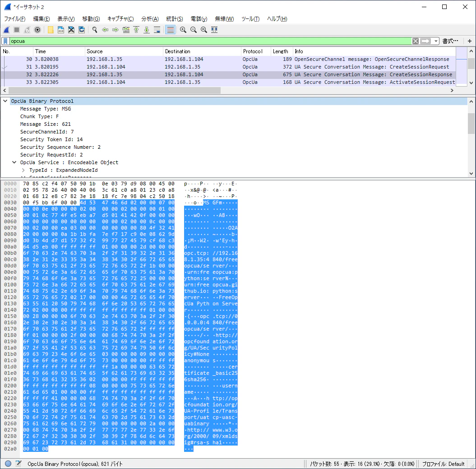
Task: Open the expert information indicator in status bar
Action: click(x=8, y=464)
